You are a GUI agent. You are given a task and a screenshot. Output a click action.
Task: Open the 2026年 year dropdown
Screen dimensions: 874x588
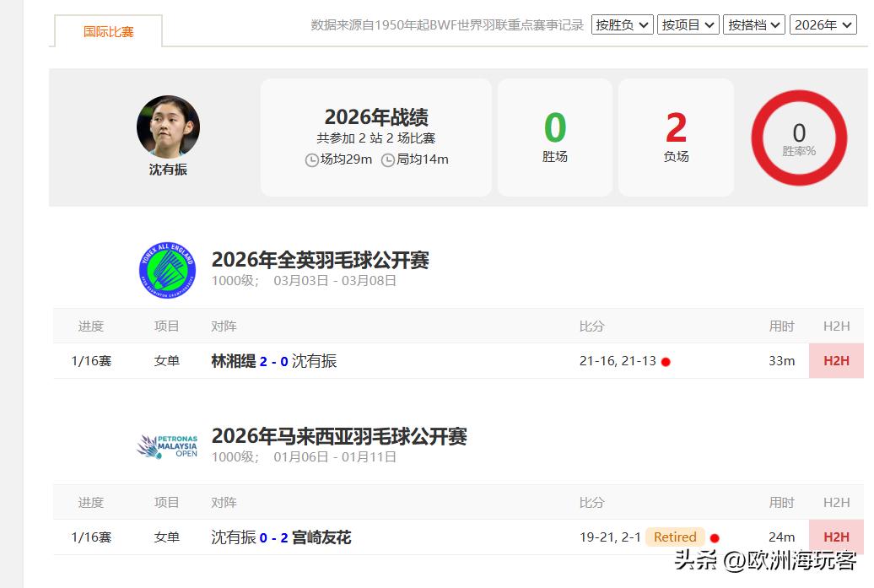(x=823, y=24)
